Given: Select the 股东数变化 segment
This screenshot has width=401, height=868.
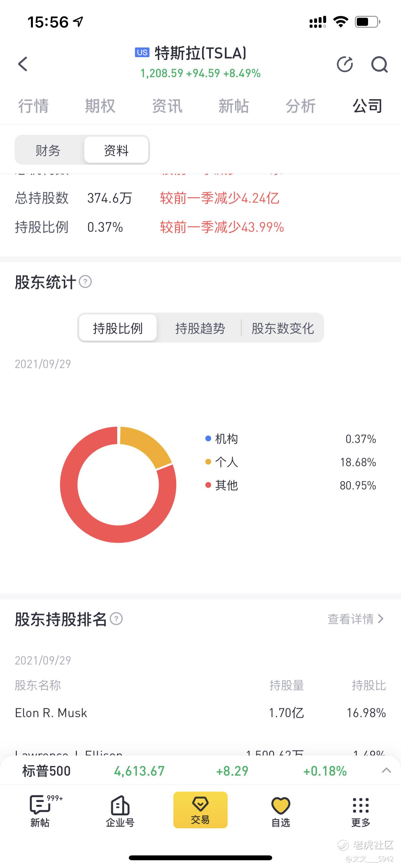Looking at the screenshot, I should click(x=283, y=328).
